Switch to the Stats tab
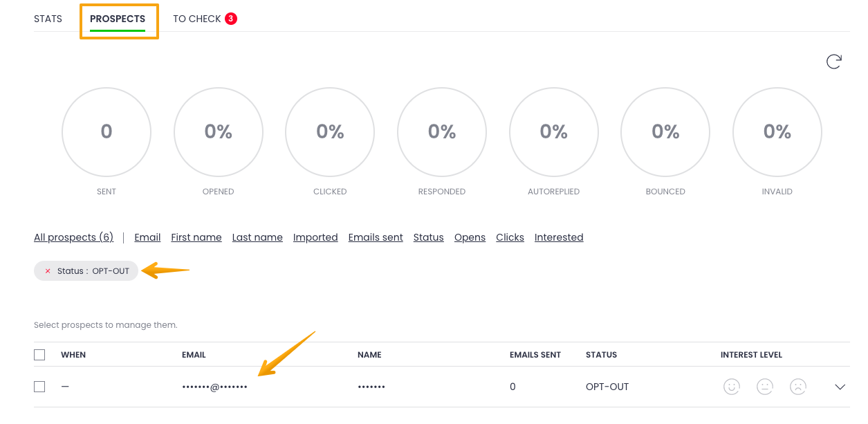 point(48,19)
